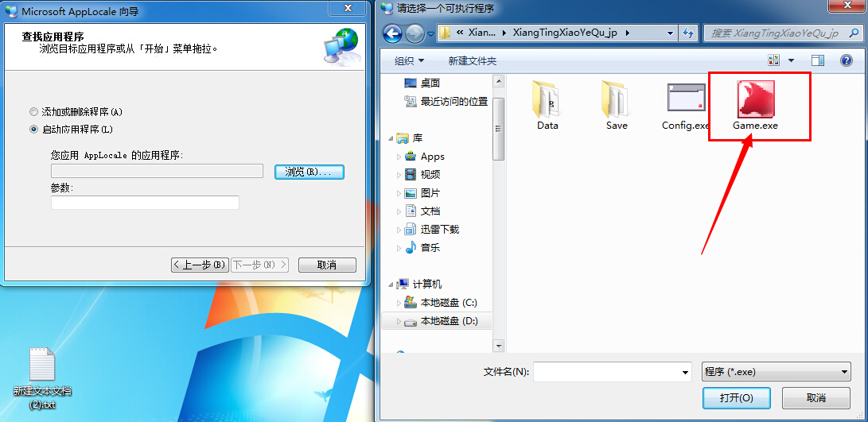Change view with the view mode icon
The width and height of the screenshot is (868, 422).
(774, 60)
